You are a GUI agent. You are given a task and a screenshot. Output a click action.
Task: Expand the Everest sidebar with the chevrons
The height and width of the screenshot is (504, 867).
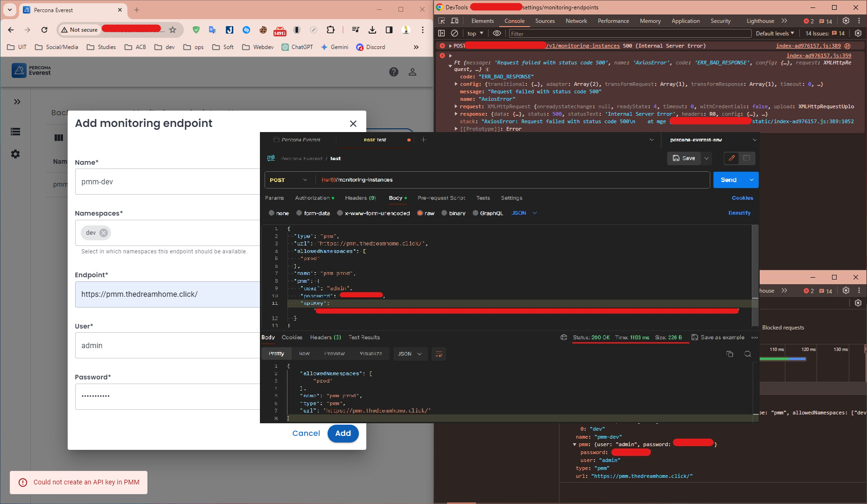coord(17,102)
